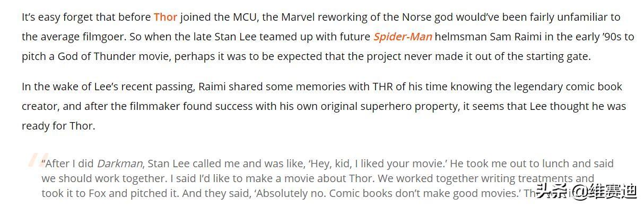The width and height of the screenshot is (644, 206).
Task: Click the words 'ready for Thor'
Action: pos(58,126)
